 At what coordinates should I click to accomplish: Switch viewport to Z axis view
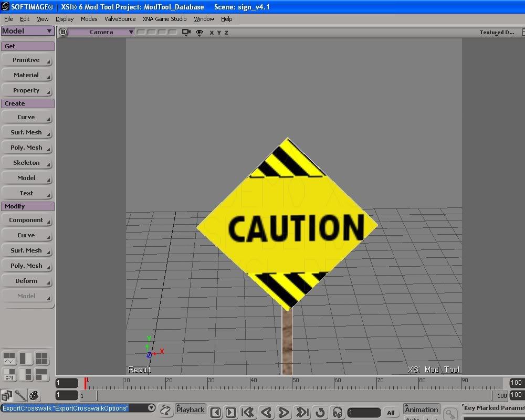tap(227, 33)
